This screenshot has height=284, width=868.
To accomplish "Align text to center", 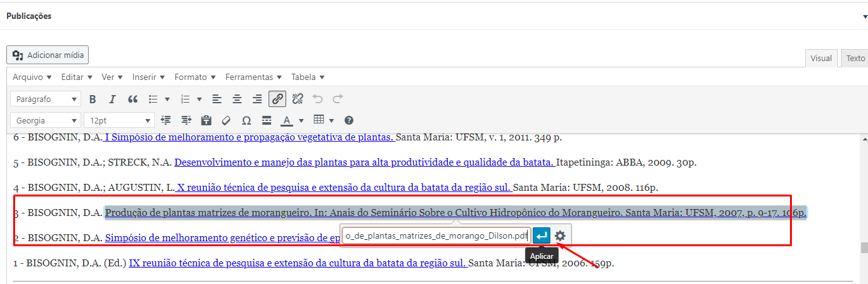I will tap(236, 99).
